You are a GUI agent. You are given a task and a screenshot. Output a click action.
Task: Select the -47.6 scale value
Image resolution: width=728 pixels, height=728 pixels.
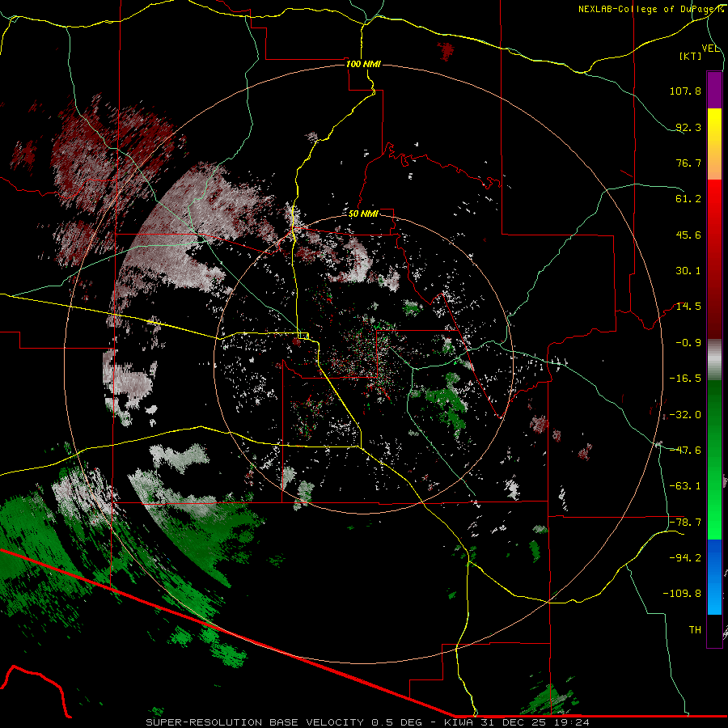pos(685,451)
